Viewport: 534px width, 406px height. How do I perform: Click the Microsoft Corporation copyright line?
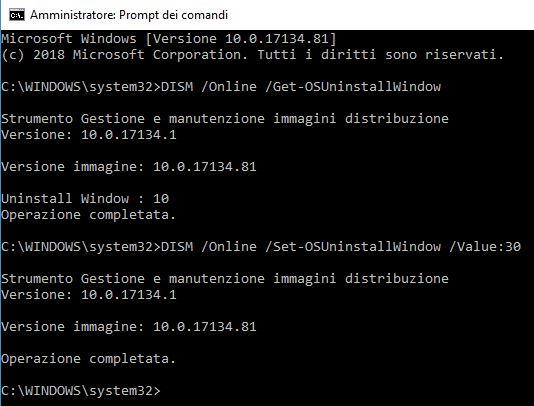point(252,55)
